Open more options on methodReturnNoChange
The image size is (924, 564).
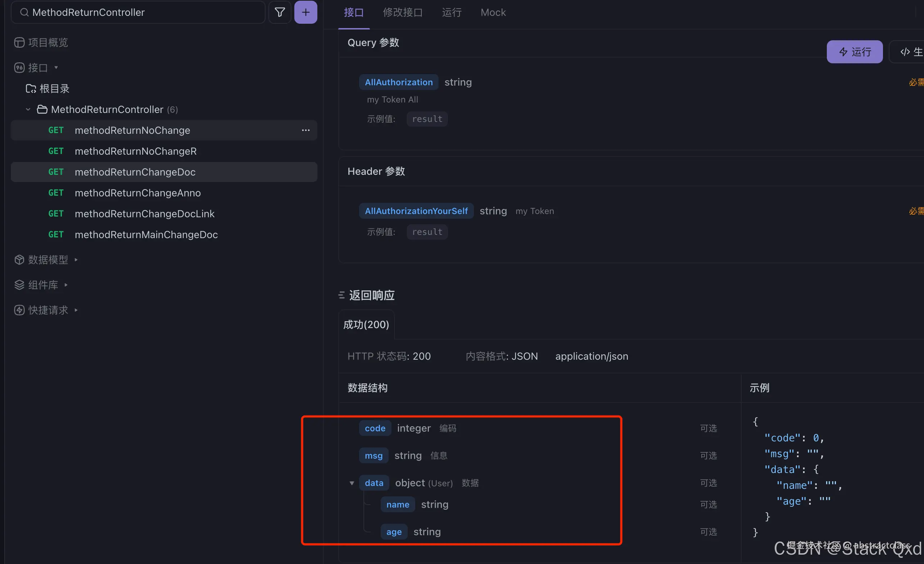click(305, 130)
